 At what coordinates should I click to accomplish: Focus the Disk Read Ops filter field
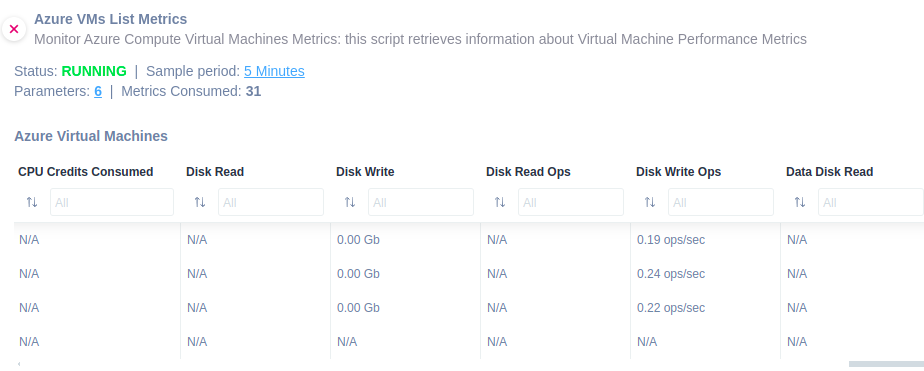(571, 202)
